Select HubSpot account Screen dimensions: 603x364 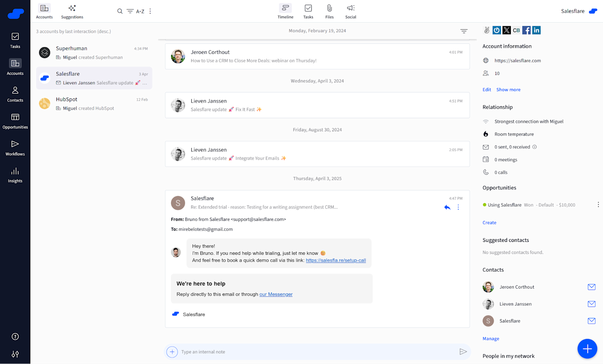94,103
